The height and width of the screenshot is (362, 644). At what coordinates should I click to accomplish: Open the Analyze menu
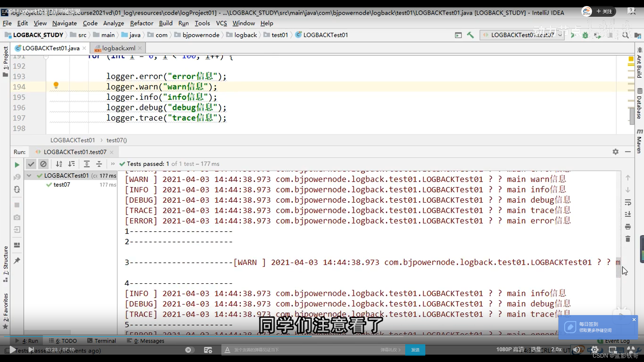[113, 23]
